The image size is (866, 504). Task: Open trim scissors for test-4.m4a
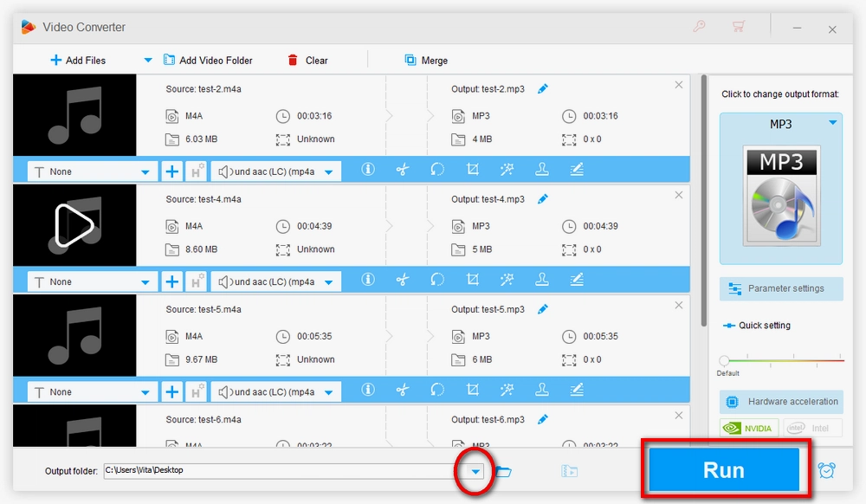coord(403,280)
